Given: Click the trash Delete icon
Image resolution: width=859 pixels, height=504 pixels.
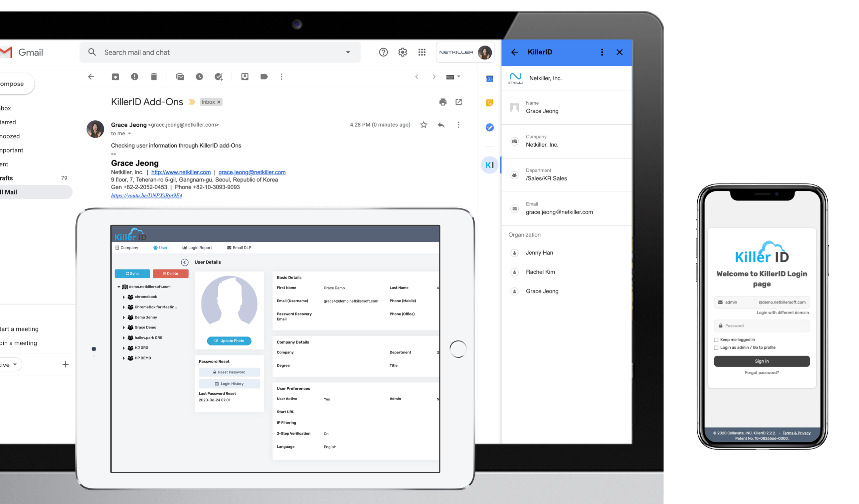Looking at the screenshot, I should [154, 76].
